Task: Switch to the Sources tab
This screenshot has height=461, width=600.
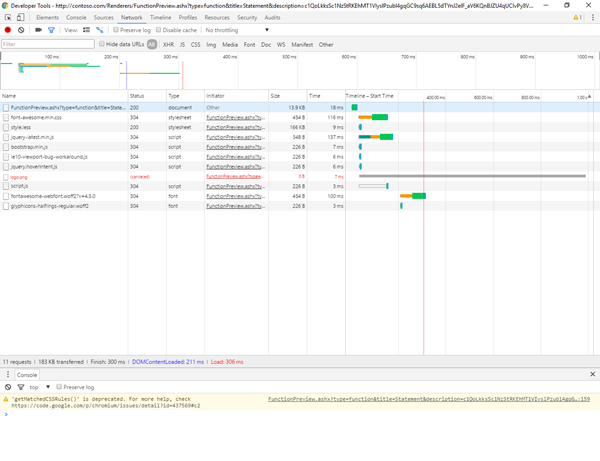Action: point(103,17)
